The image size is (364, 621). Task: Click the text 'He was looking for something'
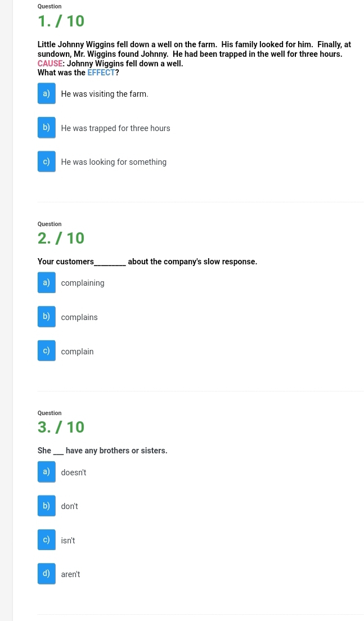click(x=114, y=162)
